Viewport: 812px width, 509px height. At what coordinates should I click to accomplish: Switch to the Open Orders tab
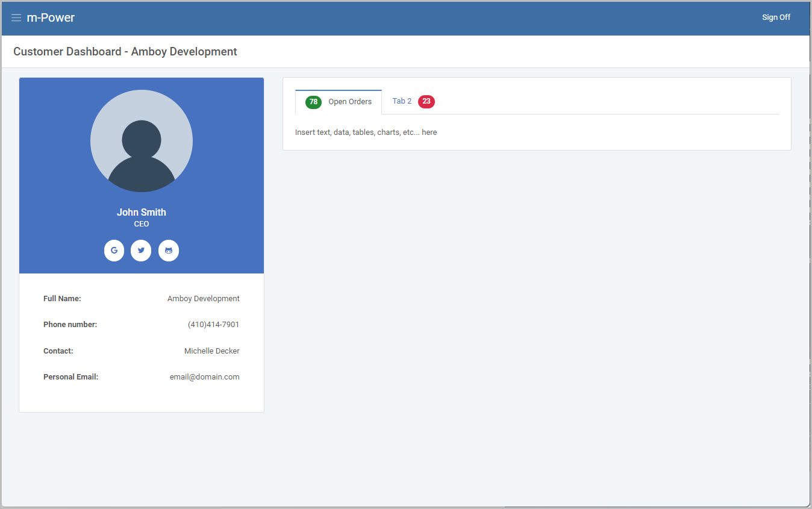point(339,102)
